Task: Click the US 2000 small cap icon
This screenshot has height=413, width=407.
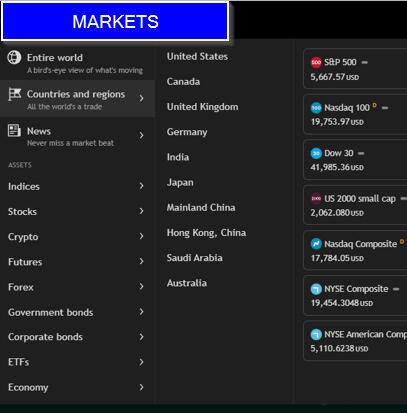Action: 316,199
